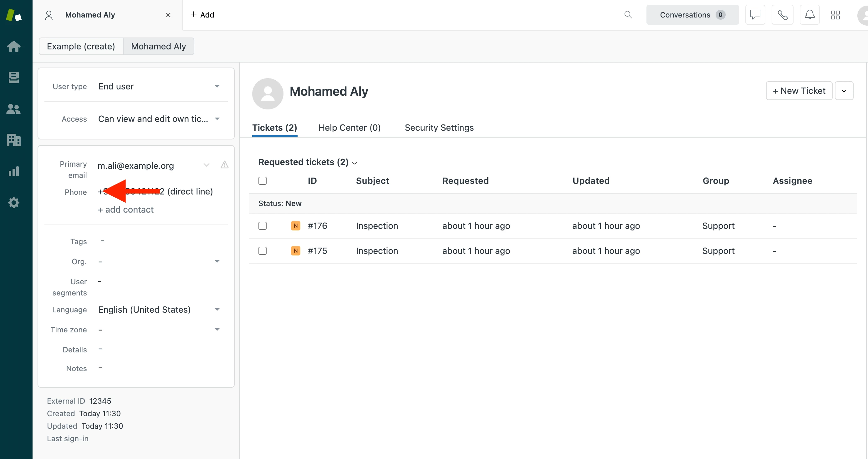868x459 pixels.
Task: Open the Customers icon in sidebar
Action: click(x=14, y=109)
